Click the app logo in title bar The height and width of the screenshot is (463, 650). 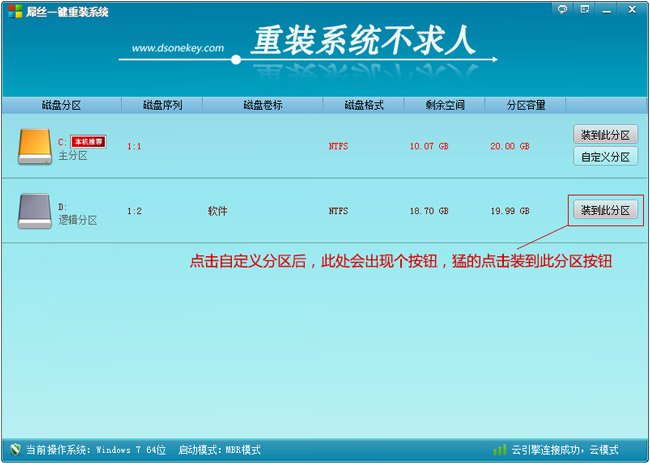click(13, 12)
